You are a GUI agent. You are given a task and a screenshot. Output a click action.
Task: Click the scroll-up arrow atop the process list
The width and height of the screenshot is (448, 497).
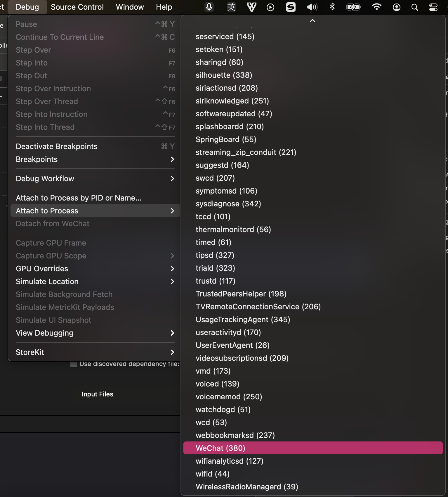click(x=312, y=21)
